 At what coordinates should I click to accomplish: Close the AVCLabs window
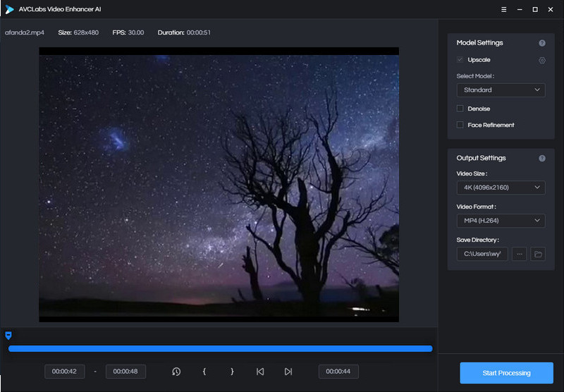pyautogui.click(x=551, y=10)
